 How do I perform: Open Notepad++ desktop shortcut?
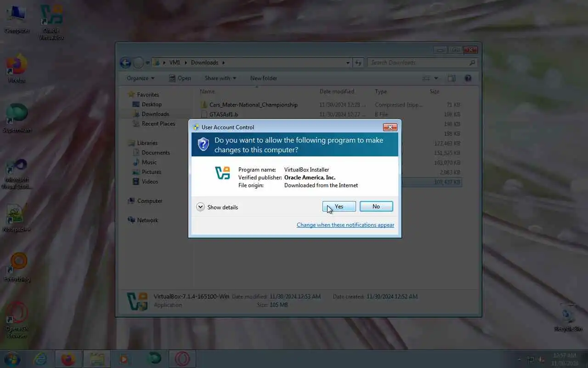(17, 218)
